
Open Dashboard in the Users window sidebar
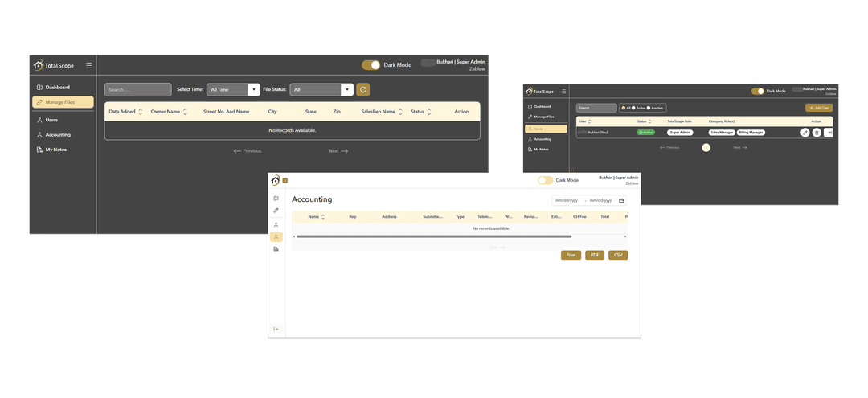click(x=539, y=106)
